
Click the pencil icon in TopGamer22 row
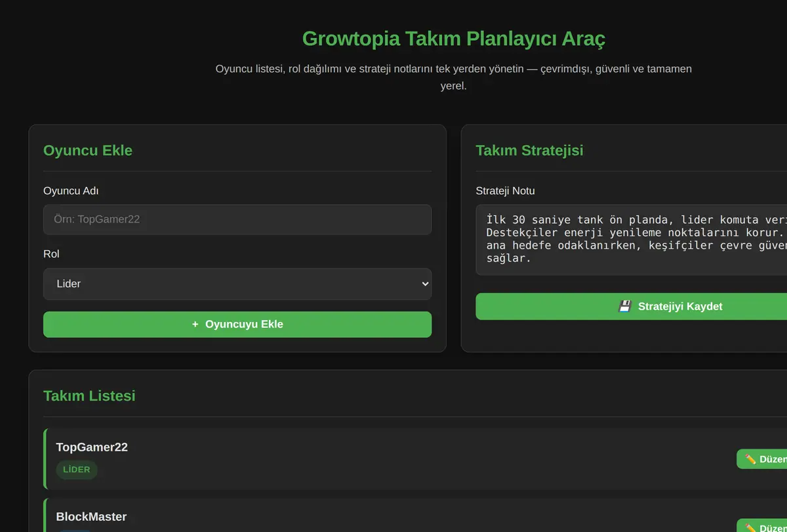(x=750, y=459)
